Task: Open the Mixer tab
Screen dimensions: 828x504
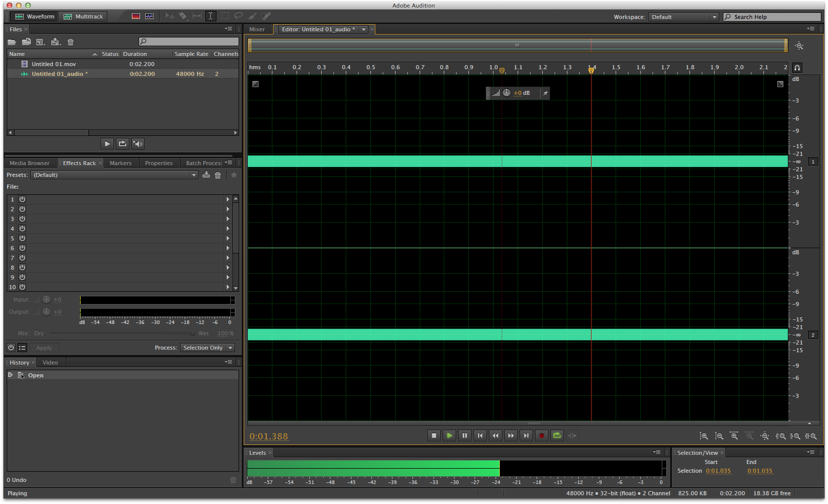Action: [257, 29]
